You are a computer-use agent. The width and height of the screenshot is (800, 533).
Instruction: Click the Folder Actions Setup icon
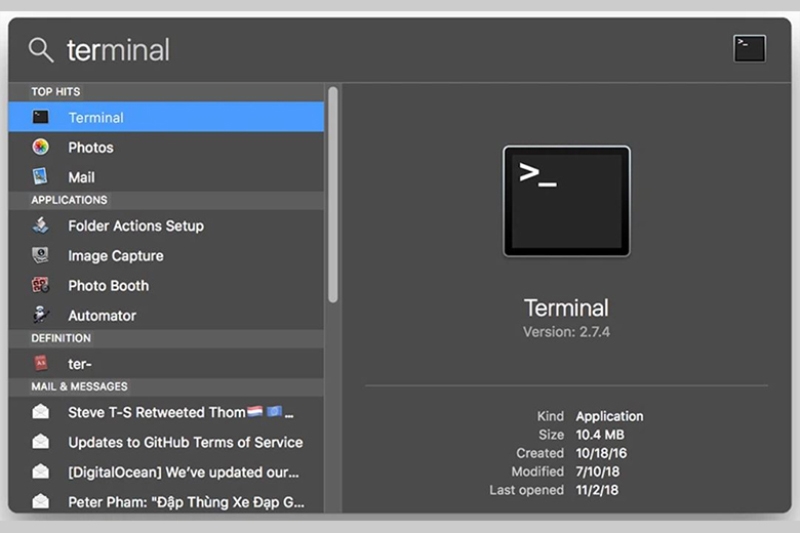(40, 225)
